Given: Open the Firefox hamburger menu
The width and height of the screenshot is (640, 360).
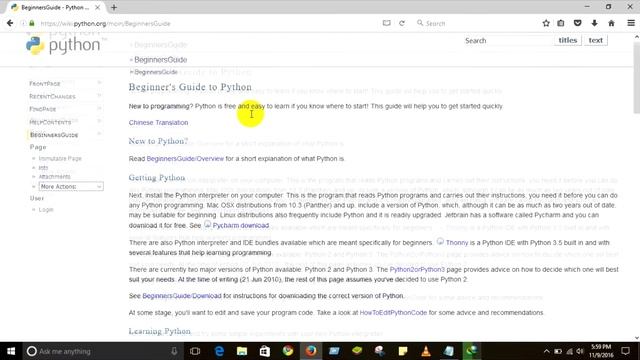Looking at the screenshot, I should 631,23.
